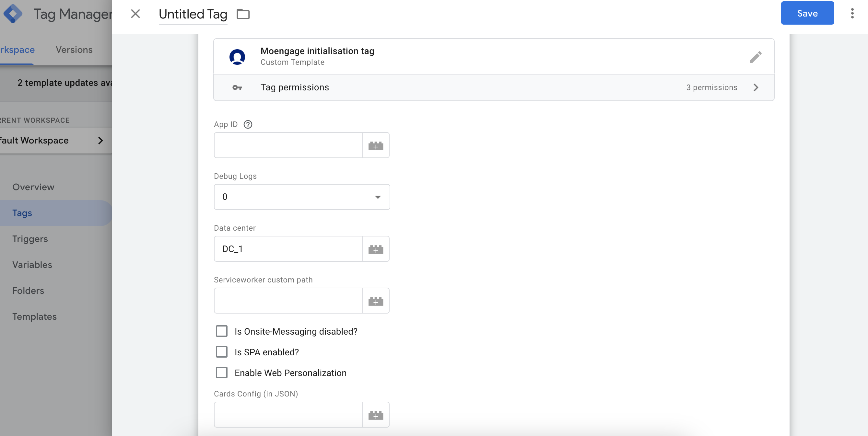Open the variable picker for Data center

[376, 249]
